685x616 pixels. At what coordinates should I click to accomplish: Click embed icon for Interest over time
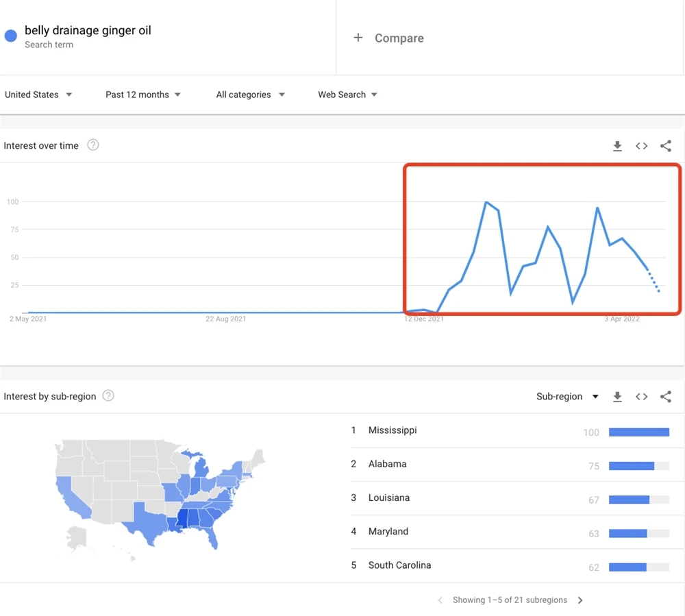point(641,146)
